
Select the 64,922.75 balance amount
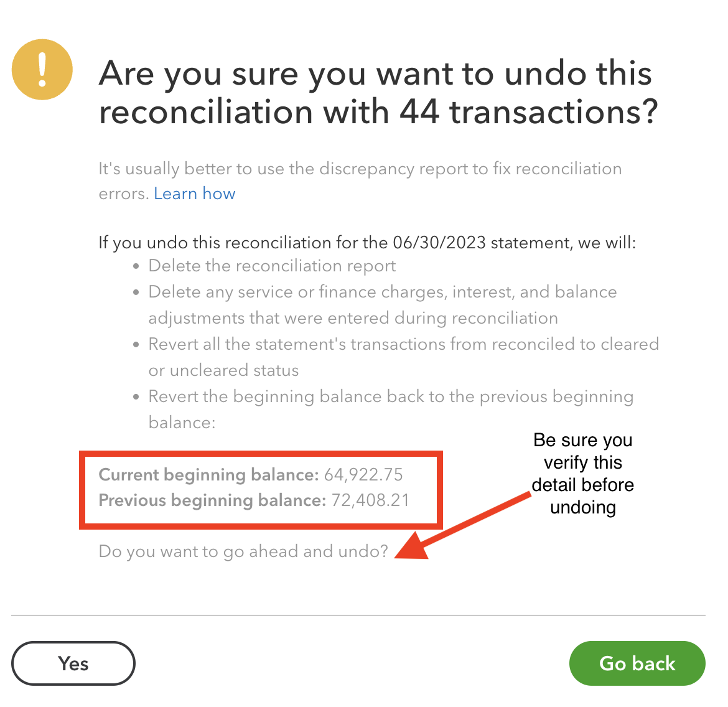click(363, 474)
